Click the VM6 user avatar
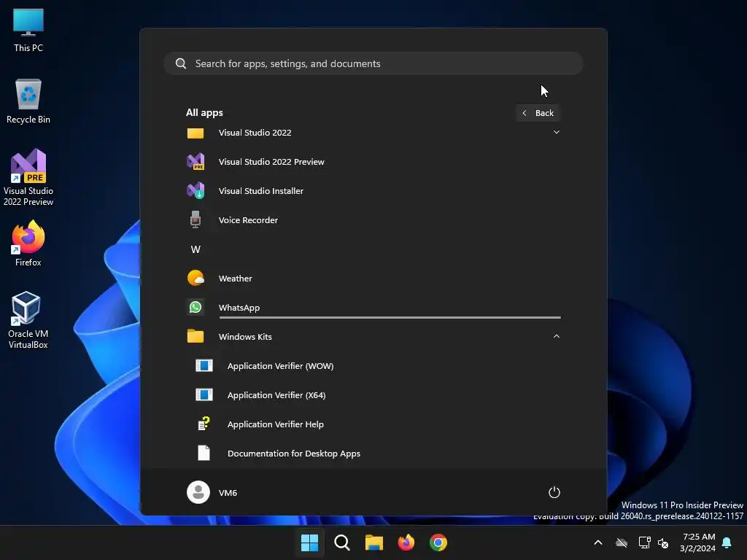 pyautogui.click(x=198, y=492)
